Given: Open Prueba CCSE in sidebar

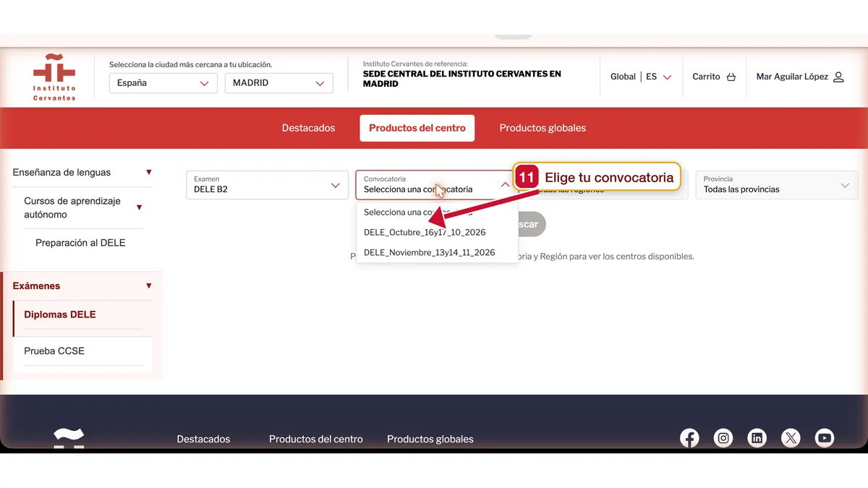Looking at the screenshot, I should 54,351.
